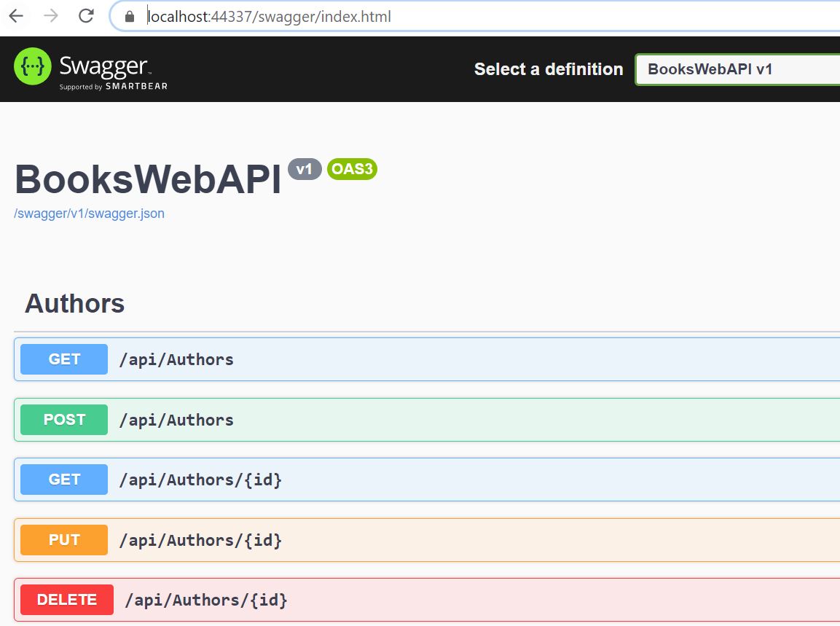Reload the page with refresh icon
Screen dimensions: 840x626
[x=86, y=16]
